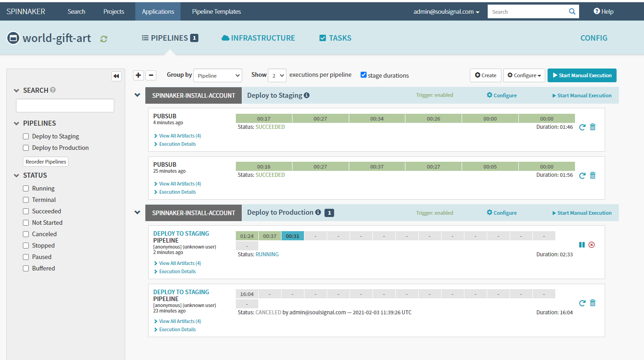The width and height of the screenshot is (644, 360).
Task: Collapse the Deploy to Staging pipeline group
Action: tap(137, 95)
